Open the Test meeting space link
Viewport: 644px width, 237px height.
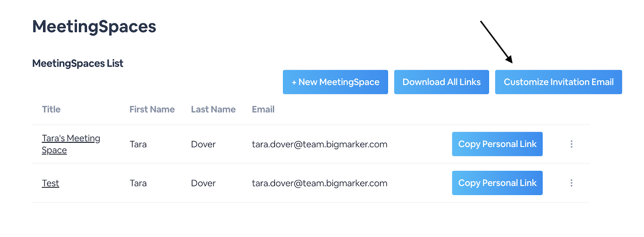point(50,183)
